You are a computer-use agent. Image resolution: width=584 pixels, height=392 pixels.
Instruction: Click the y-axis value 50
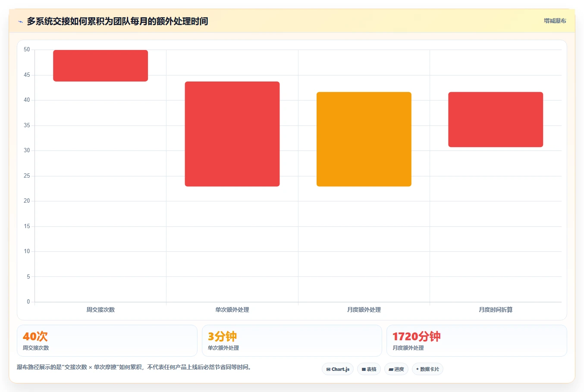27,50
